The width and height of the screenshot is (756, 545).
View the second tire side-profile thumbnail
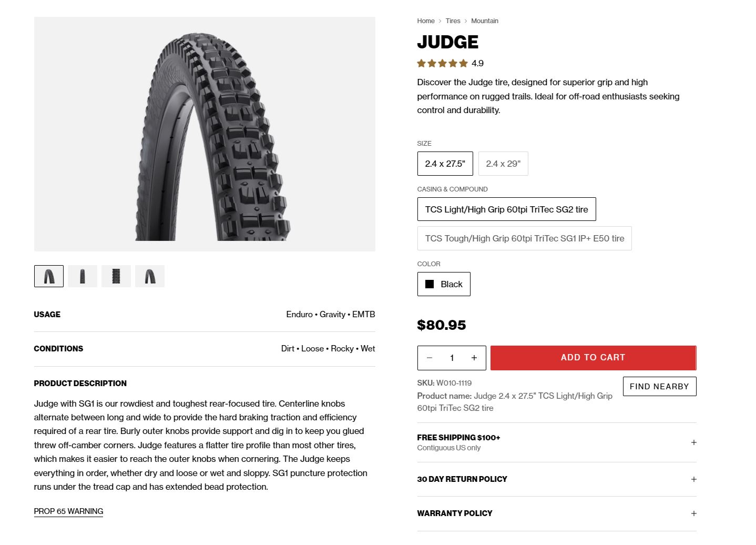83,276
